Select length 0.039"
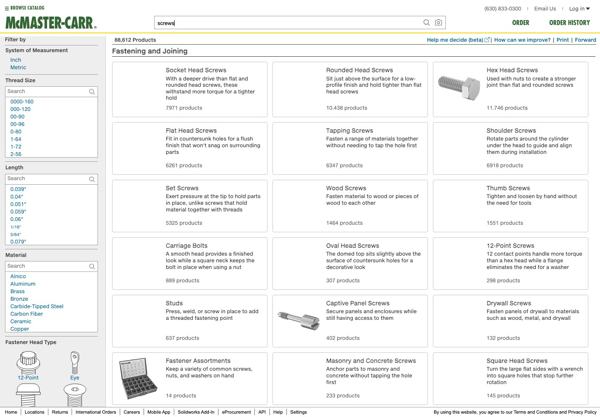 pos(18,189)
